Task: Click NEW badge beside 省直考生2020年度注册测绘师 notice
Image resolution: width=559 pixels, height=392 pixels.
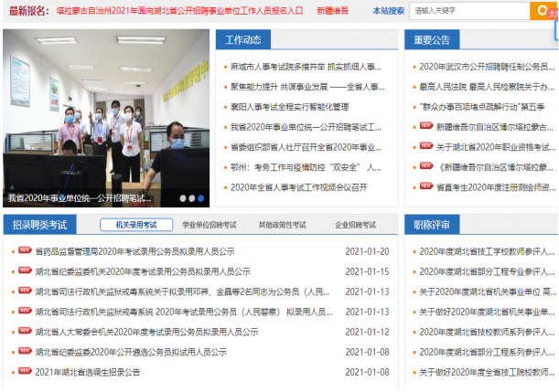Action: (x=425, y=186)
